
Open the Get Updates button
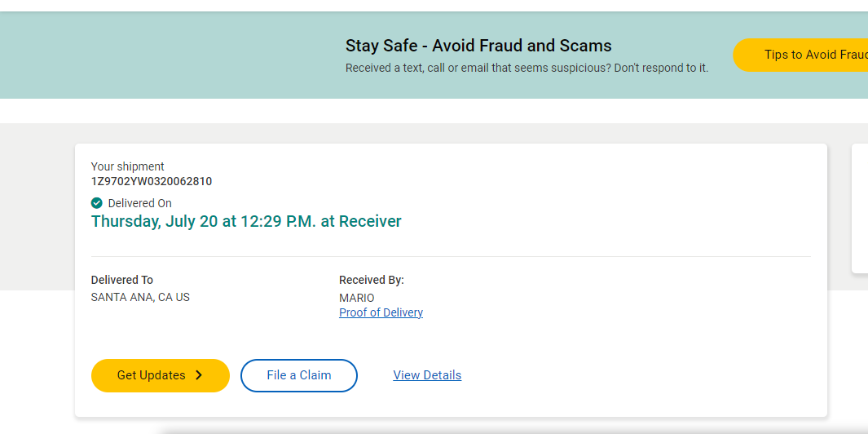click(x=161, y=375)
